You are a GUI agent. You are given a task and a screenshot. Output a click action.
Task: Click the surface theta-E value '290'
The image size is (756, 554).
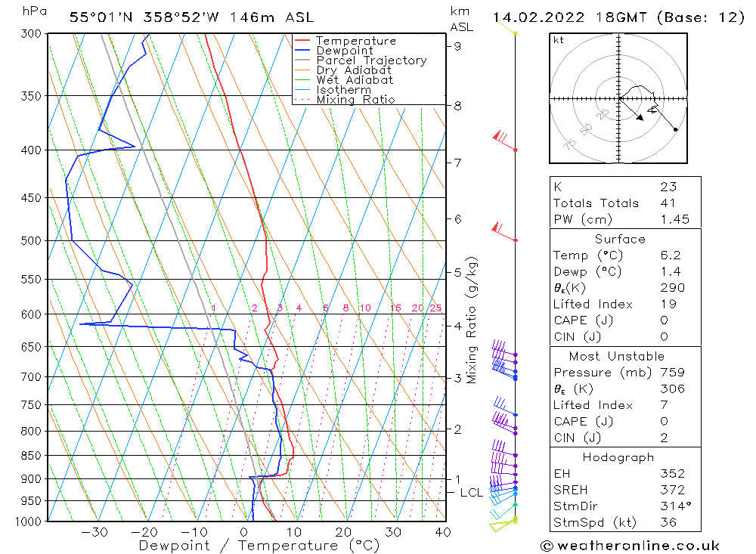[673, 288]
